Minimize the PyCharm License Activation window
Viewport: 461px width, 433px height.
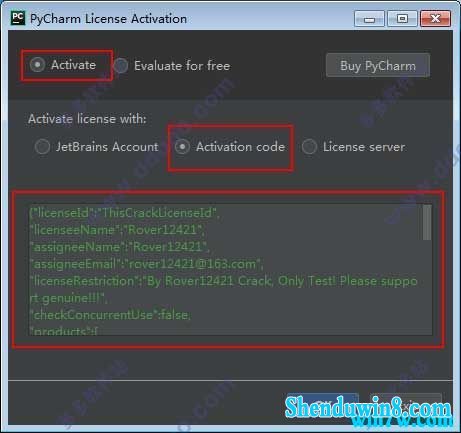point(369,18)
